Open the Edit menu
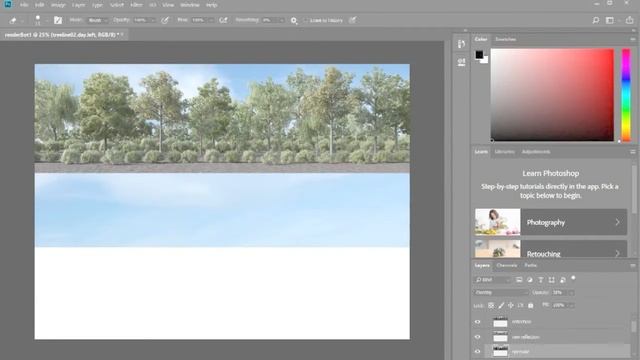Image resolution: width=640 pixels, height=360 pixels. pyautogui.click(x=39, y=5)
